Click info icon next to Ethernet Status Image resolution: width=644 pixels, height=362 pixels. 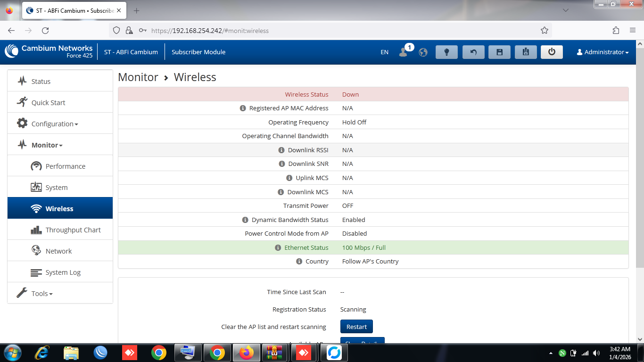(x=278, y=247)
